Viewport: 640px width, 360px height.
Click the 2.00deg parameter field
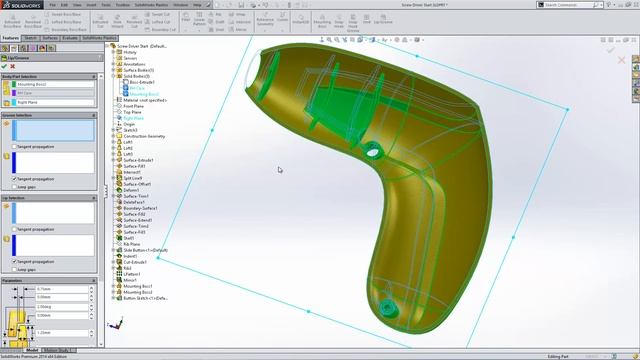click(62, 307)
